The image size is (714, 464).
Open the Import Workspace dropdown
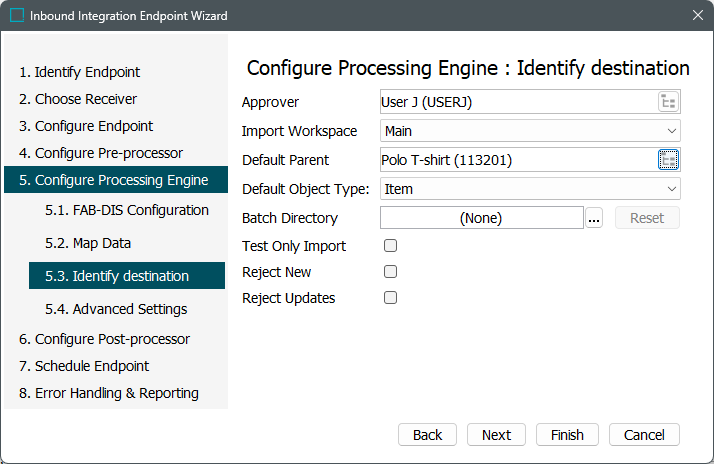[530, 131]
